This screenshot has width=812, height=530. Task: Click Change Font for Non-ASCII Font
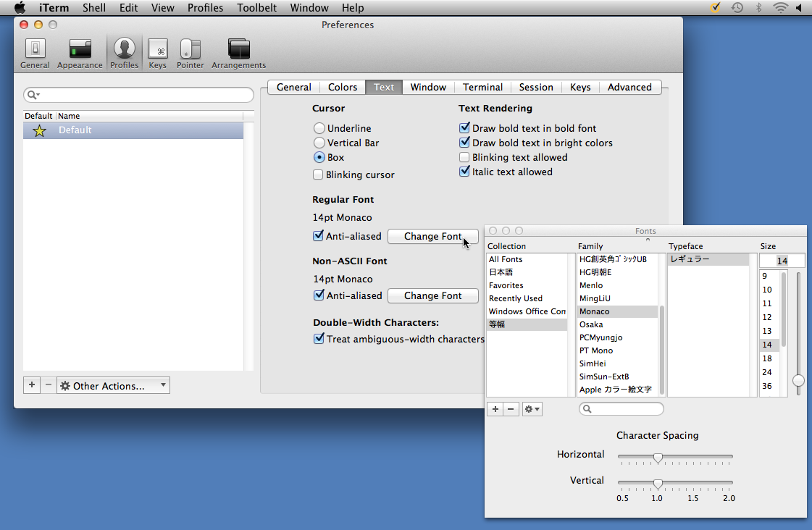pos(432,295)
